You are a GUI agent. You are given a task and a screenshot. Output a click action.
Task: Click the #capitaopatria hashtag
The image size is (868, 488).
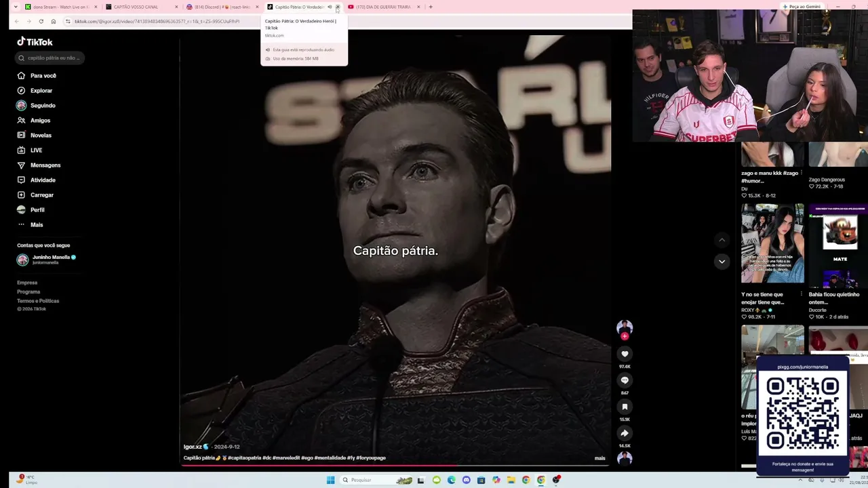(x=244, y=458)
